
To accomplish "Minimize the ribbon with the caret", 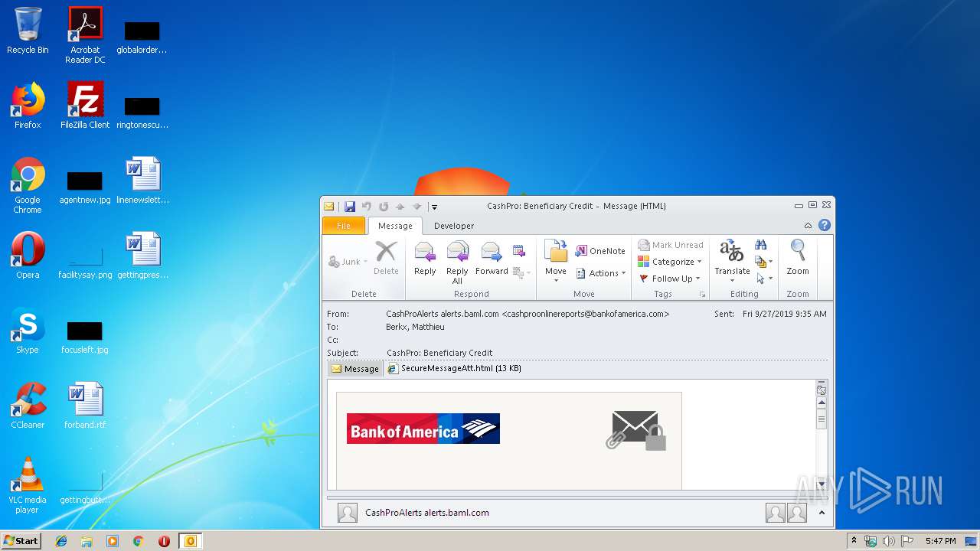I will point(808,226).
